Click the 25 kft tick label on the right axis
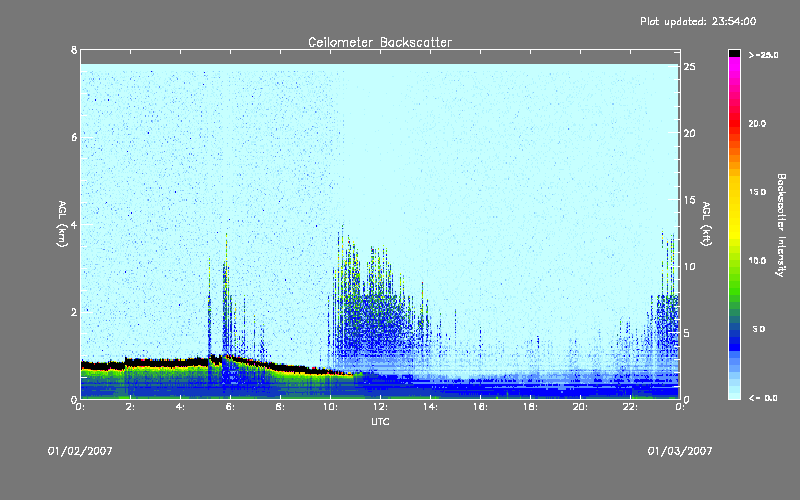The width and height of the screenshot is (800, 500). pyautogui.click(x=689, y=67)
